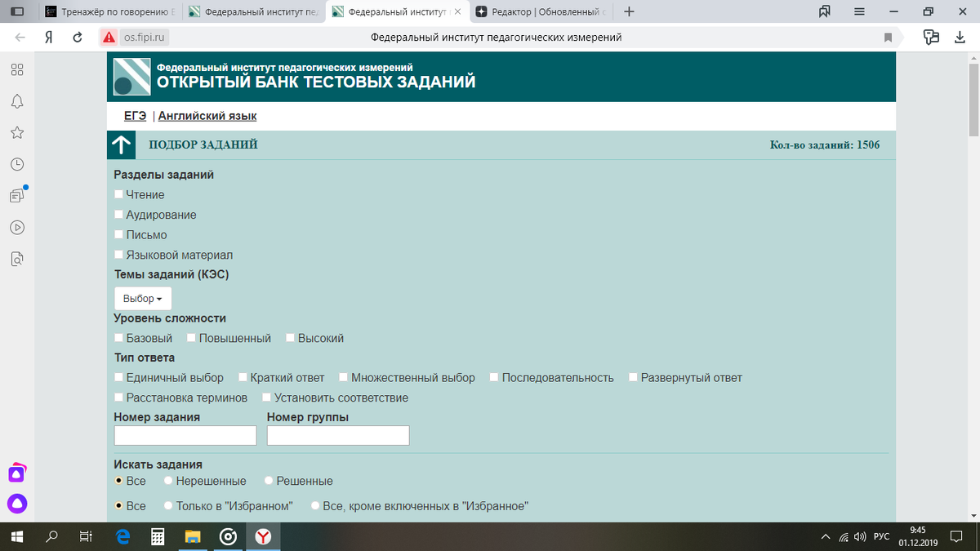Bookmark this page with address bar flag
Image resolution: width=980 pixels, height=551 pixels.
[888, 38]
